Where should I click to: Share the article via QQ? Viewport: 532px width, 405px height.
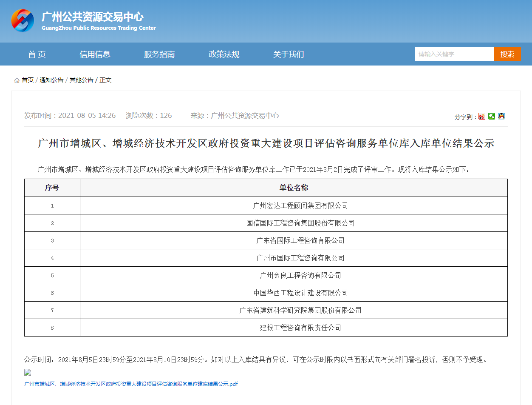point(501,117)
